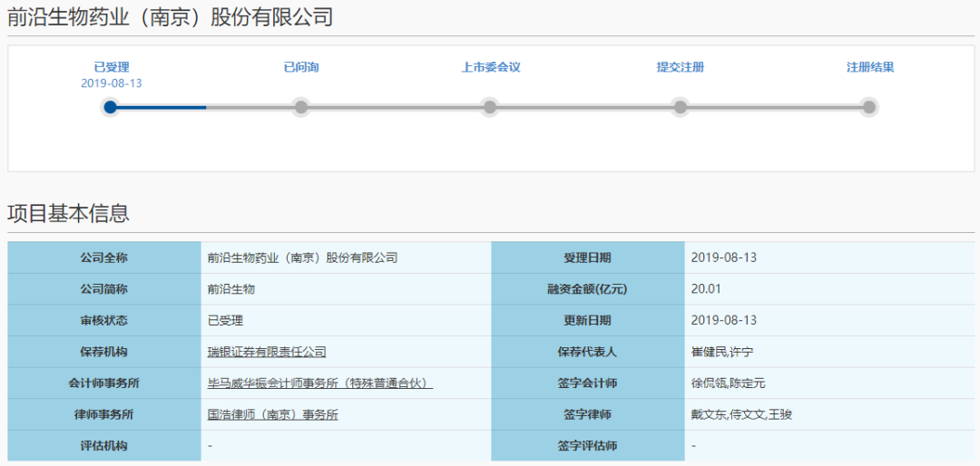Click the company full name value cell
This screenshot has height=466, width=980.
pyautogui.click(x=347, y=258)
